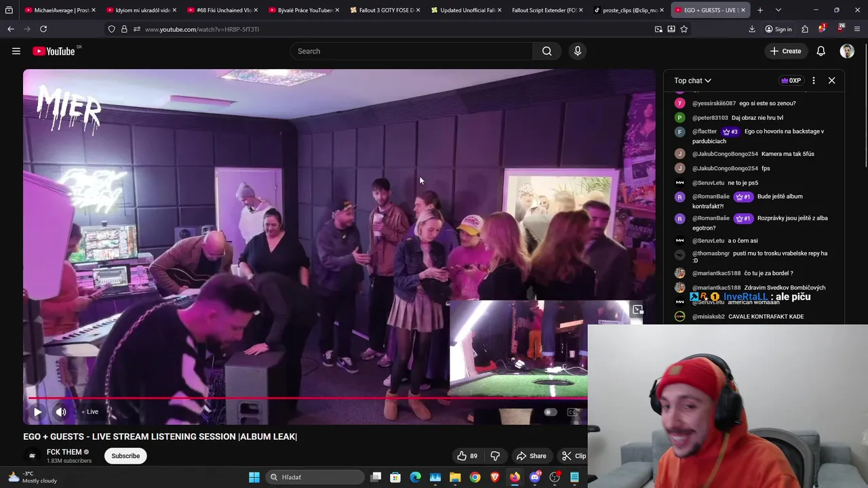This screenshot has width=868, height=488.
Task: Open the Windows Start menu
Action: [254, 477]
